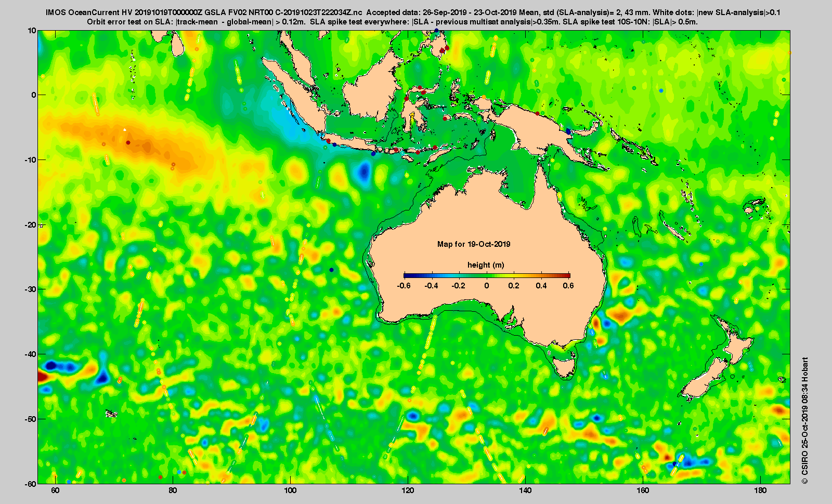832x504 pixels.
Task: Click the height colorbar legend
Action: click(x=487, y=275)
